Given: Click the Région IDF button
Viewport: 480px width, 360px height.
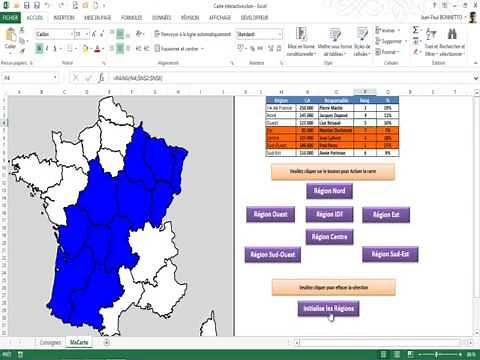Looking at the screenshot, I should [x=329, y=214].
